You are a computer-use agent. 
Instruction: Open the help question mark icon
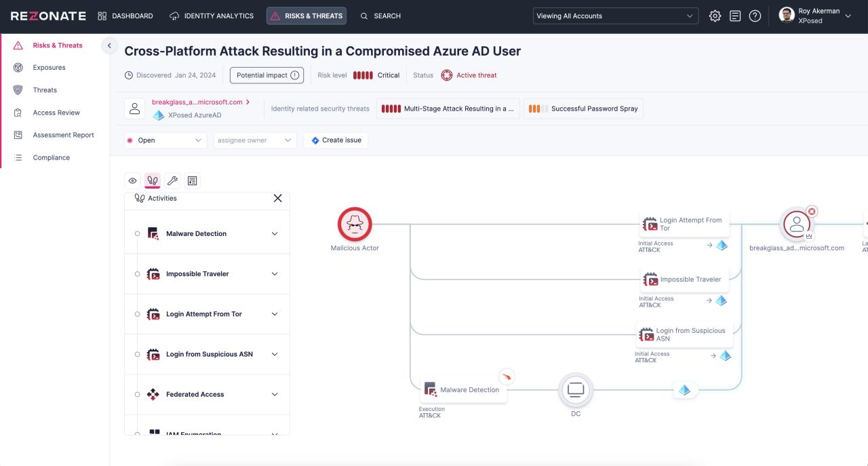755,16
